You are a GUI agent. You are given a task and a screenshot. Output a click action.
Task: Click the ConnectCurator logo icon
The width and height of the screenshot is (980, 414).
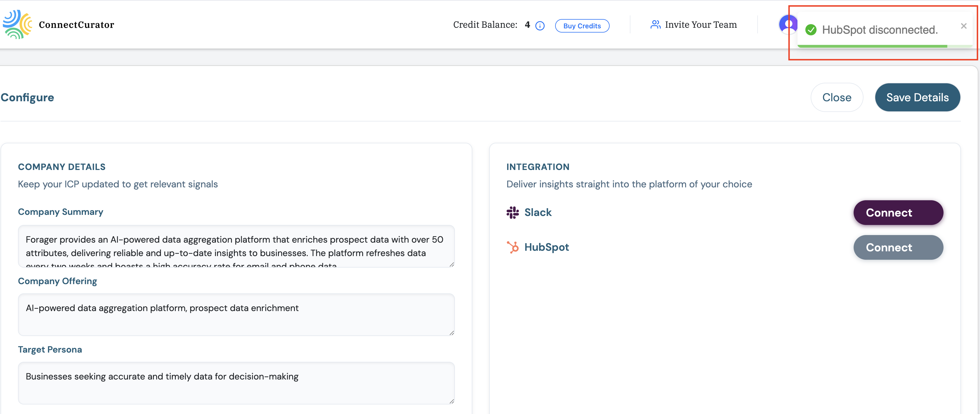[x=17, y=25]
